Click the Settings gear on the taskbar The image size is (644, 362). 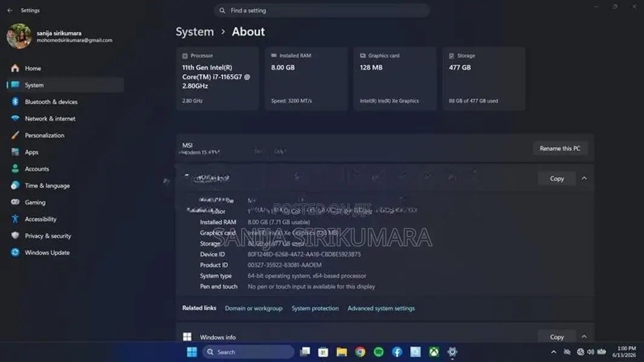point(452,352)
